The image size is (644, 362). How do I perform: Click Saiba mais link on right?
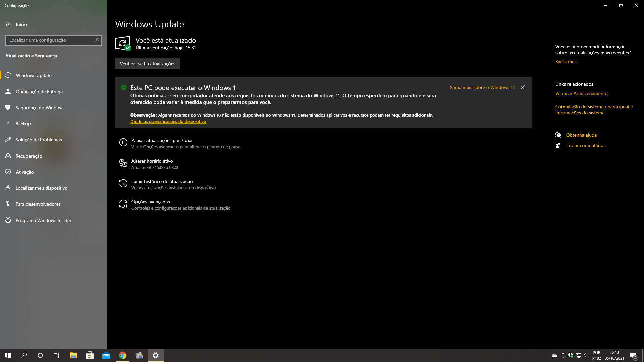point(566,62)
